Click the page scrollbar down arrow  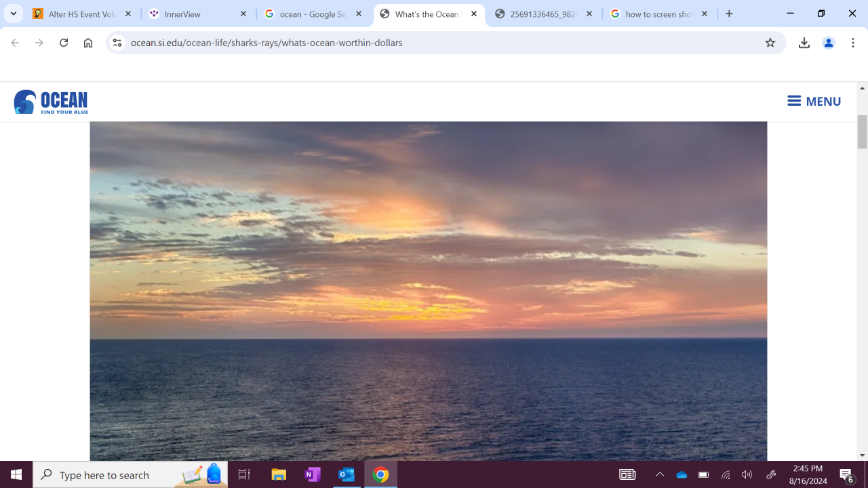863,455
